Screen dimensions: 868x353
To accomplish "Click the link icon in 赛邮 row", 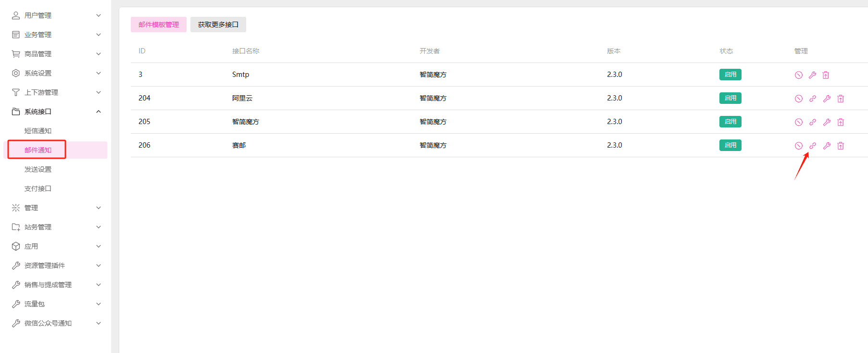I will tap(813, 146).
